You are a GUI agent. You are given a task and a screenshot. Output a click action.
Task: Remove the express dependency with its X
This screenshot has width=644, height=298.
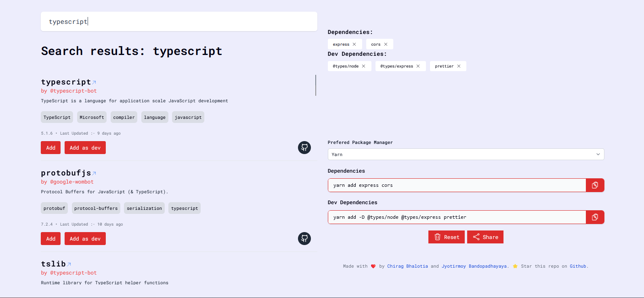[x=355, y=44]
